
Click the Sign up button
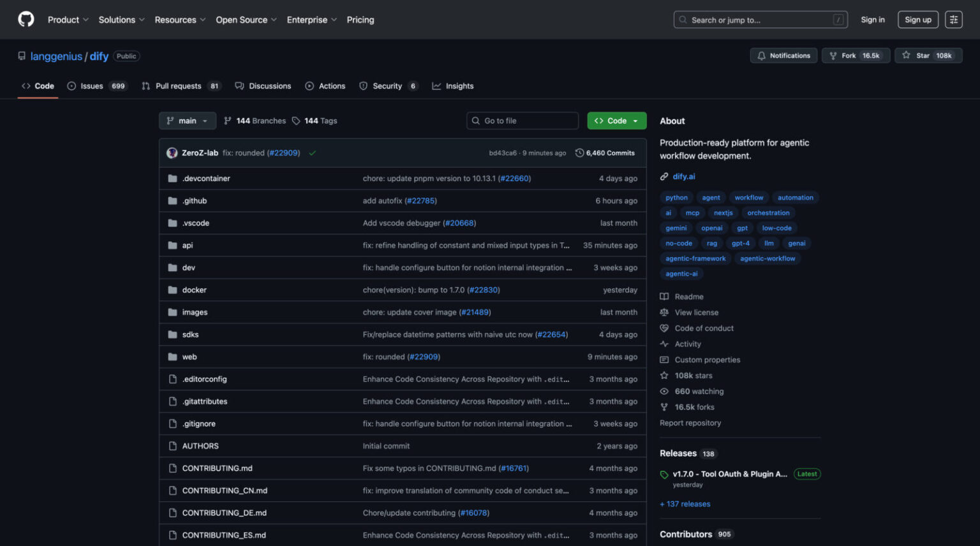click(x=917, y=19)
